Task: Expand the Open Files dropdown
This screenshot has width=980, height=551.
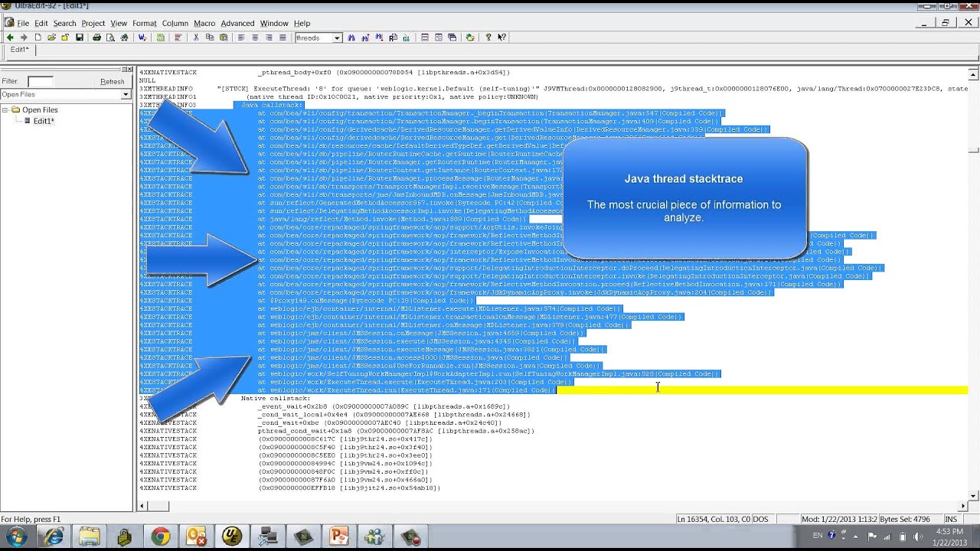Action: [126, 95]
